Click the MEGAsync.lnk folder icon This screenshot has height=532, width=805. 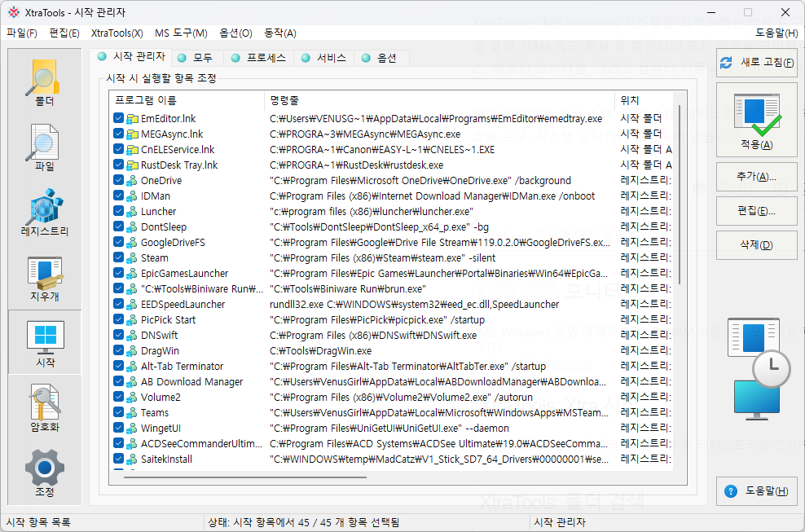[133, 134]
